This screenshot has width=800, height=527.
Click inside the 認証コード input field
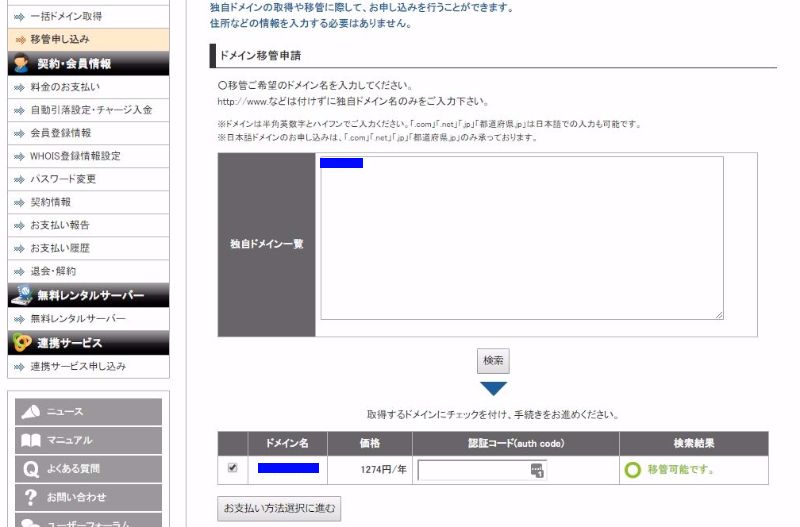click(473, 470)
